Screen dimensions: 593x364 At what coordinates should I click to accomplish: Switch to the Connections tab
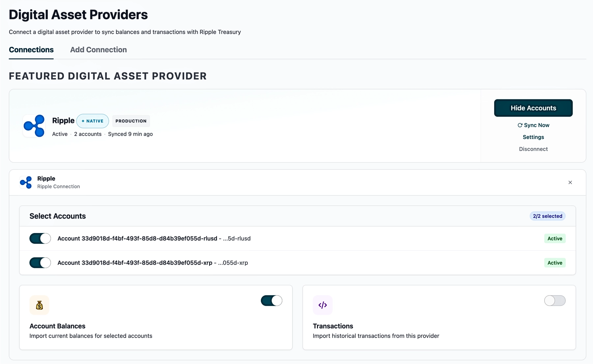tap(31, 50)
